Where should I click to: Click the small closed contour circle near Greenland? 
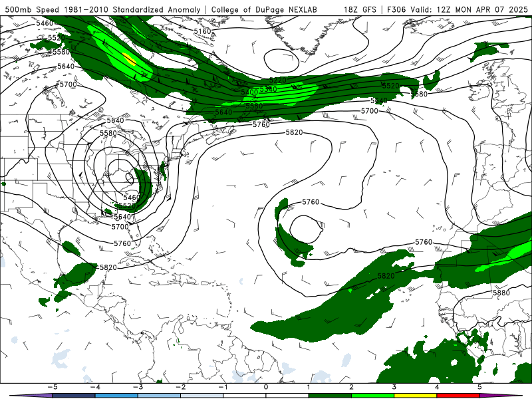[281, 60]
